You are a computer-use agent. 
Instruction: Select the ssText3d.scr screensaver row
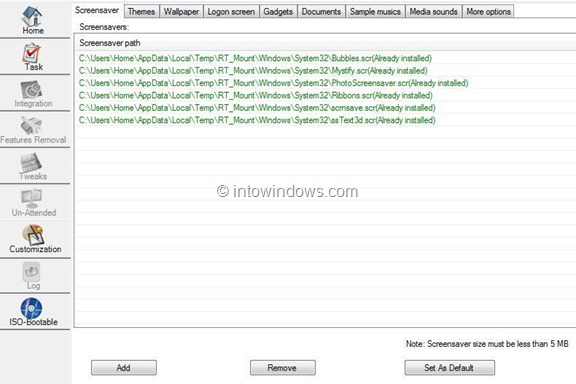(325, 120)
